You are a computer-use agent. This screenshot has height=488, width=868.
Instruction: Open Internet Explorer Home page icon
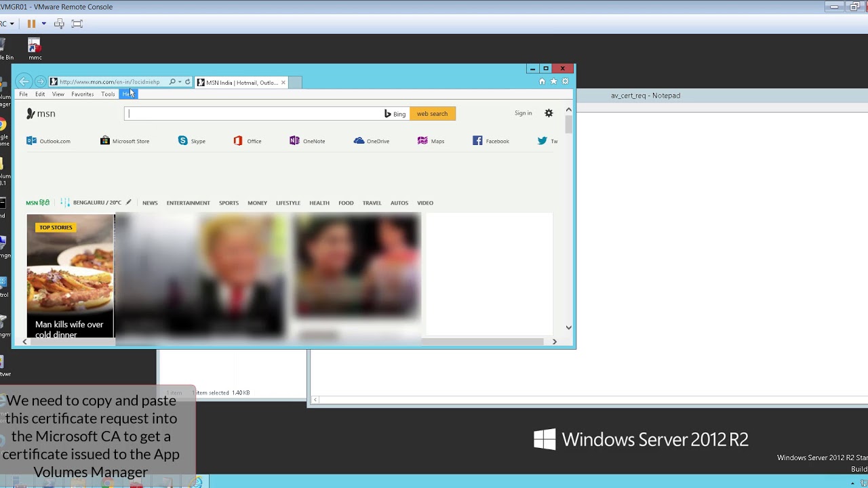click(x=542, y=81)
